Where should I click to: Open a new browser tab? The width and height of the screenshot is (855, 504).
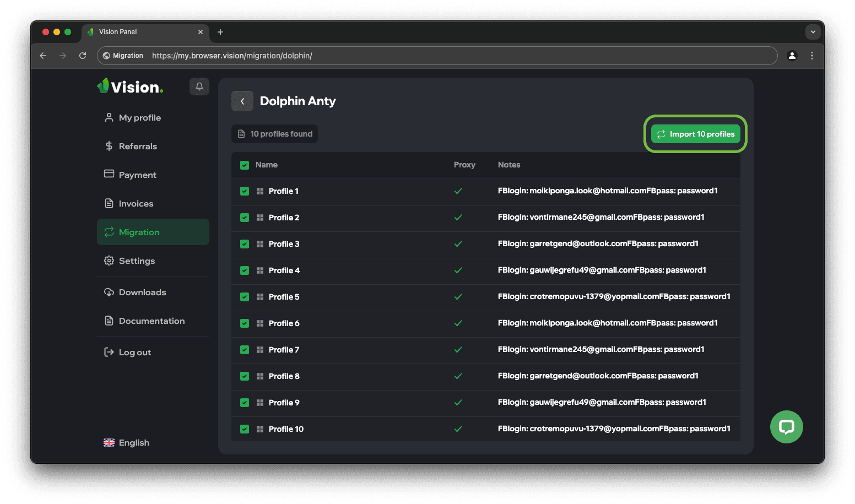220,32
